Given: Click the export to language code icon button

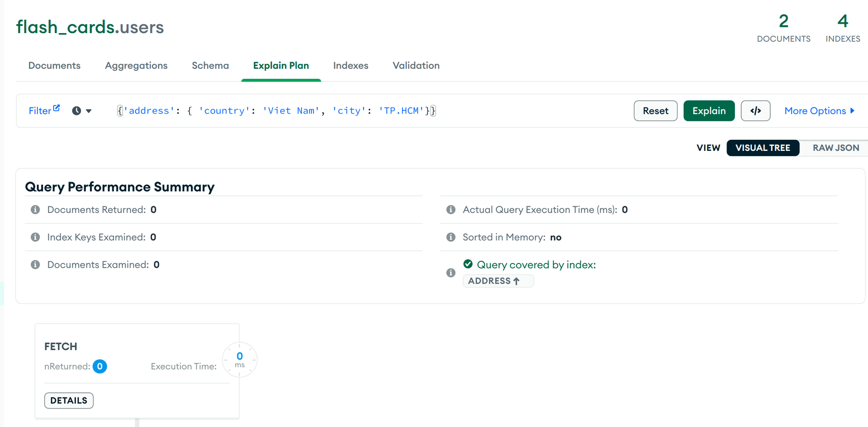Looking at the screenshot, I should coord(755,111).
